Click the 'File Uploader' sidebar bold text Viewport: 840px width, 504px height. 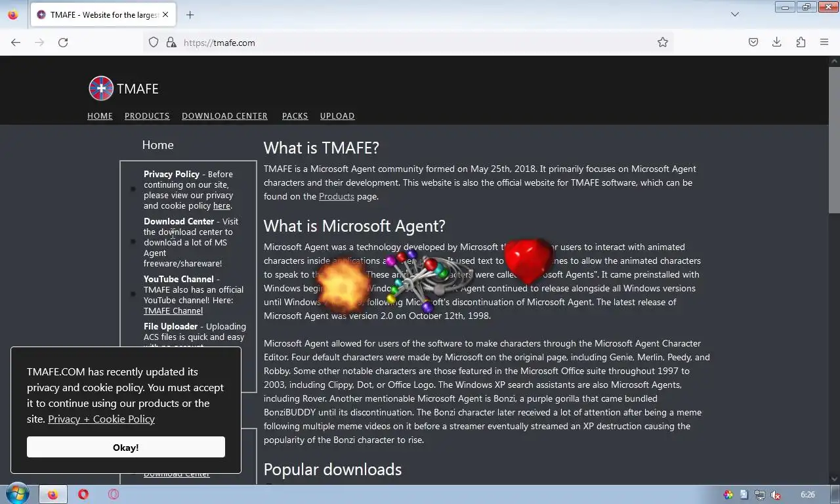171,326
